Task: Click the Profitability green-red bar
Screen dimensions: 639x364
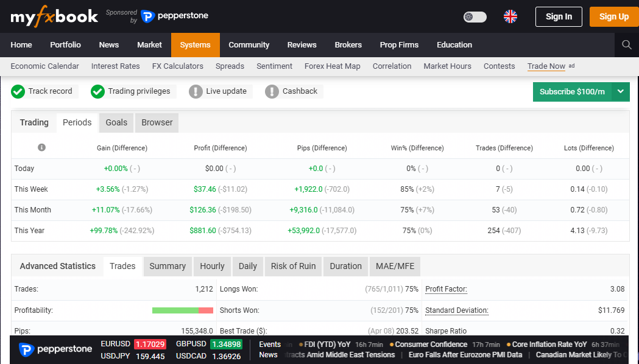Action: click(x=183, y=310)
